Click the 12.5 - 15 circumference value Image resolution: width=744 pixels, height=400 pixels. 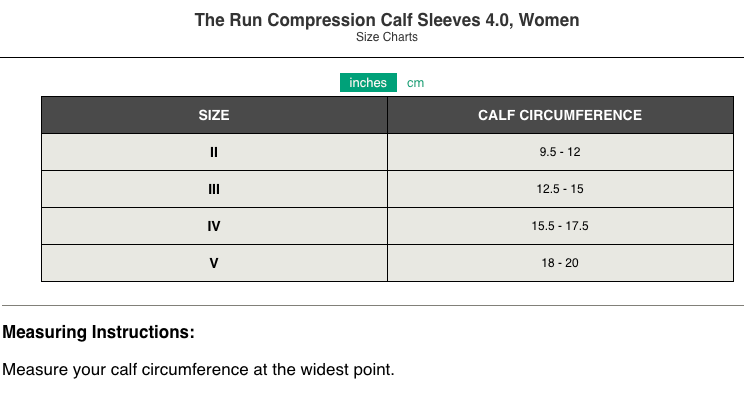[x=560, y=189]
